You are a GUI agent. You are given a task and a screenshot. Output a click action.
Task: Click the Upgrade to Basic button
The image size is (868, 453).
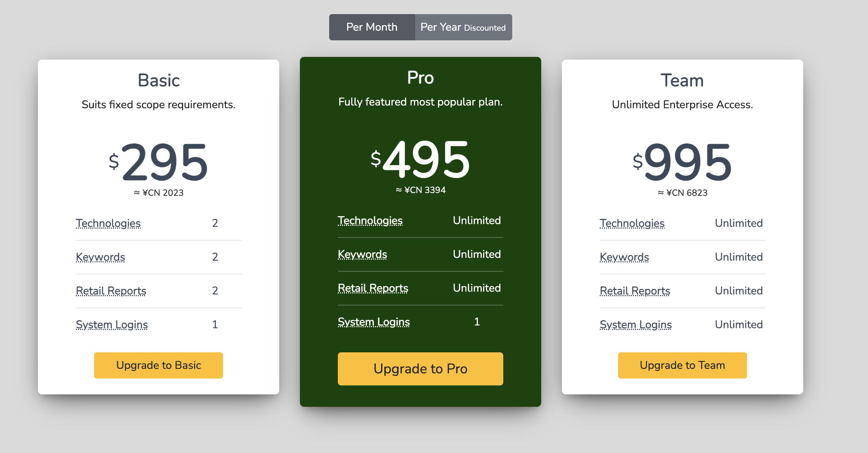tap(158, 365)
